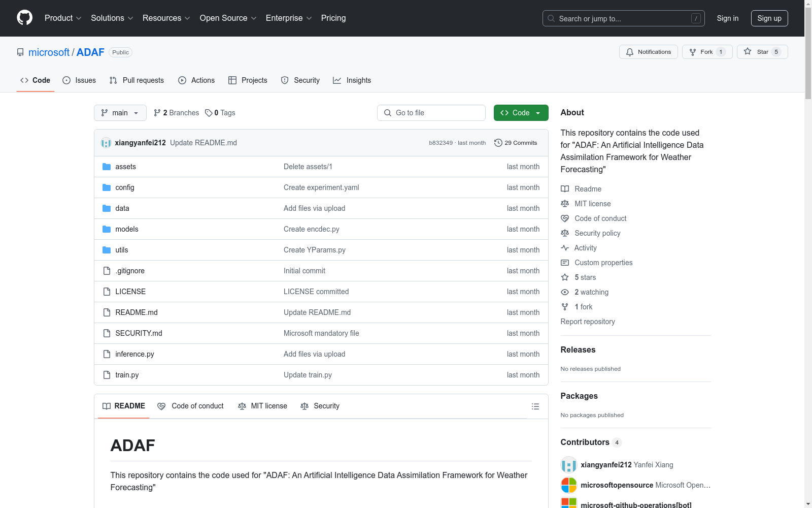Click the utils folder icon
The image size is (812, 508).
click(x=107, y=250)
